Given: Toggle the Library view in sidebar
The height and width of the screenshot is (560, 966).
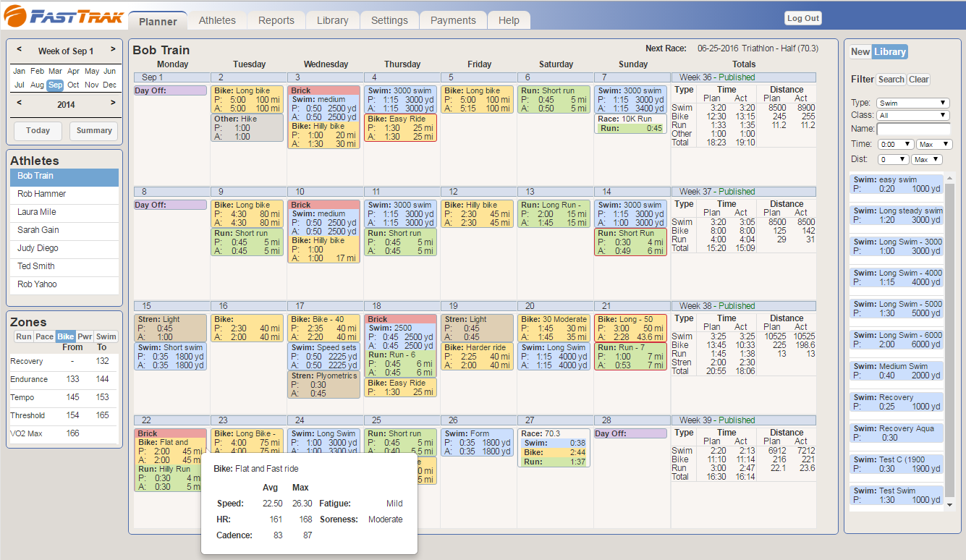Looking at the screenshot, I should point(889,51).
